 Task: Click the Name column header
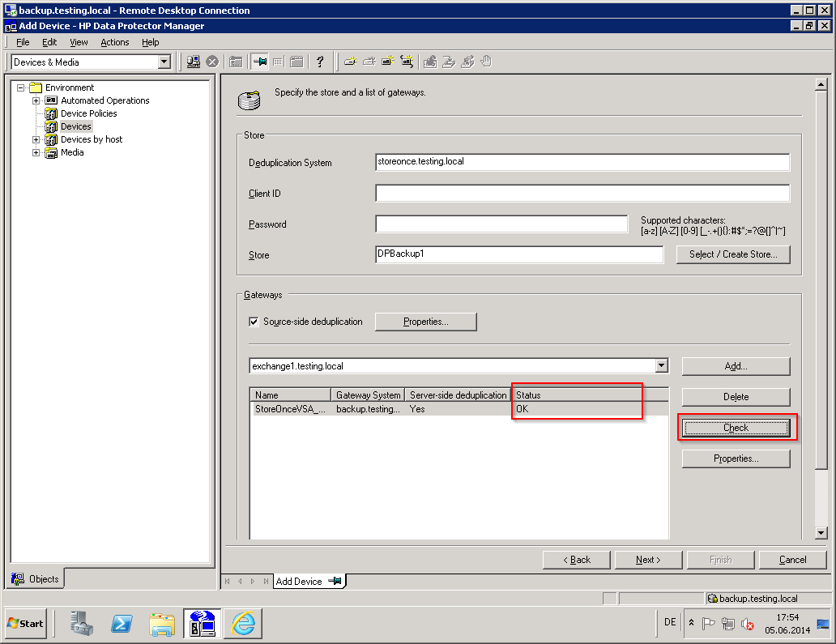(291, 395)
